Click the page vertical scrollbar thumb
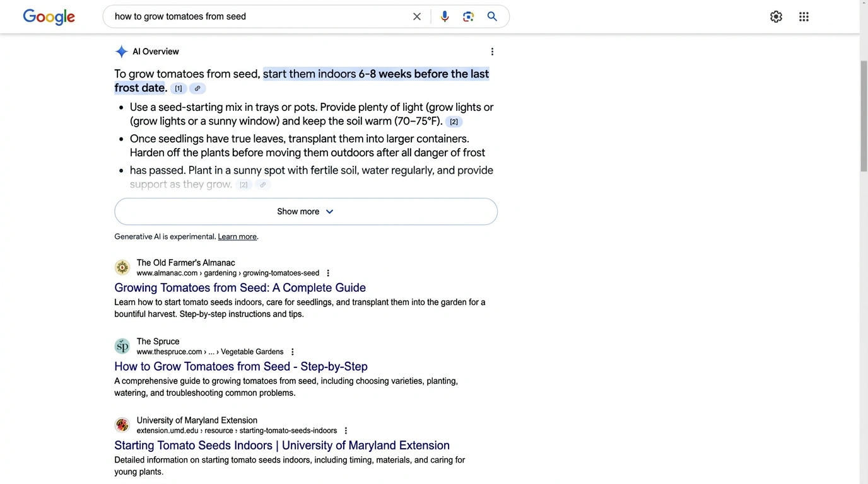Image resolution: width=868 pixels, height=484 pixels. click(864, 116)
